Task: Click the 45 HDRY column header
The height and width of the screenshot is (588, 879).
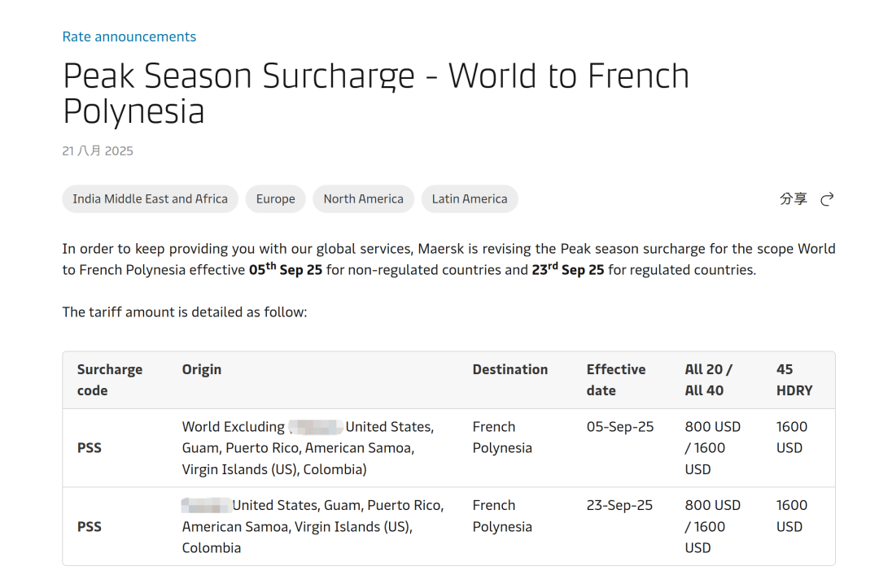Action: (794, 380)
